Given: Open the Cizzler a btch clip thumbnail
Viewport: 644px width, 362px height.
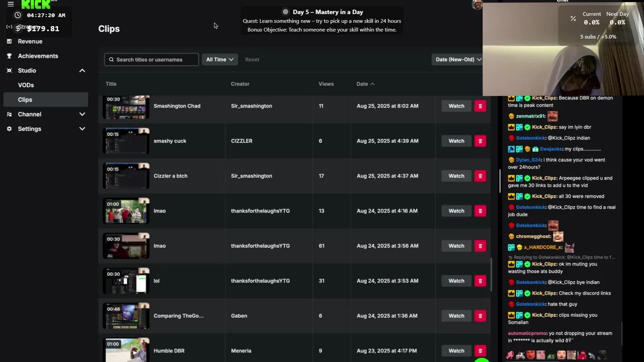Looking at the screenshot, I should pos(127,176).
